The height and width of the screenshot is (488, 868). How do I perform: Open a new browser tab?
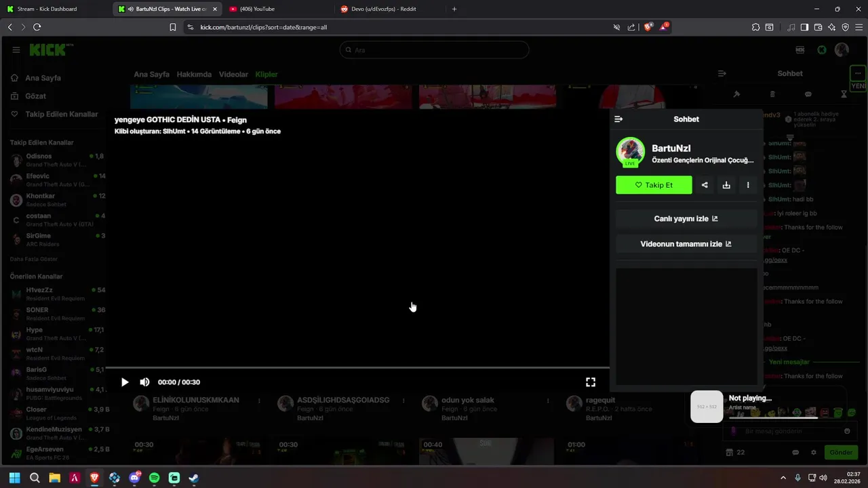click(x=454, y=9)
